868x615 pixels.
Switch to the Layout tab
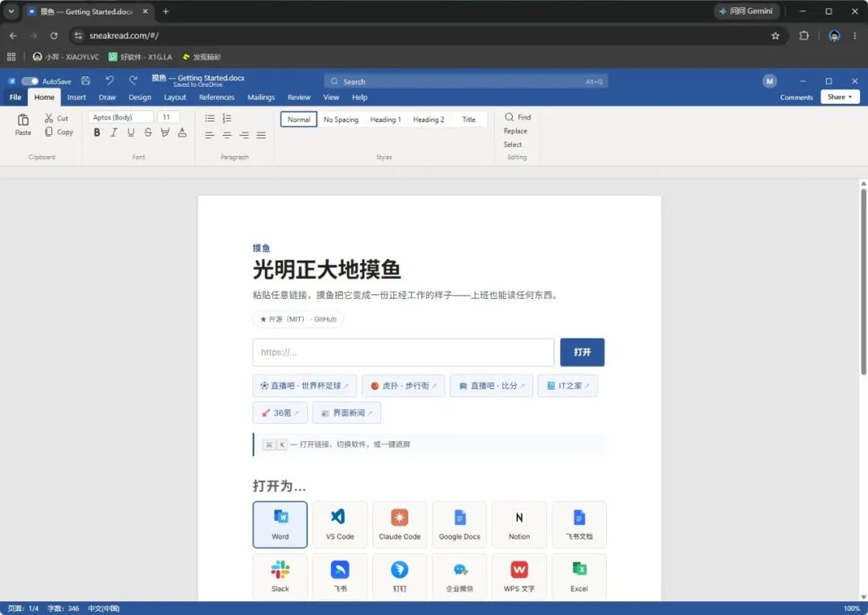[175, 97]
